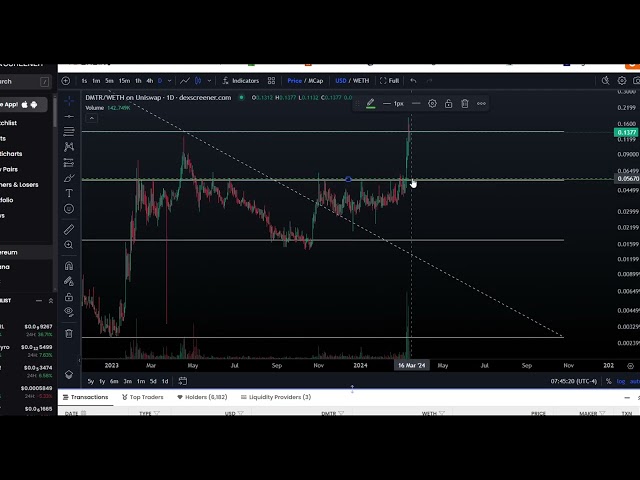Screen dimensions: 640x480
Task: Open the Indicators panel
Action: pyautogui.click(x=241, y=80)
